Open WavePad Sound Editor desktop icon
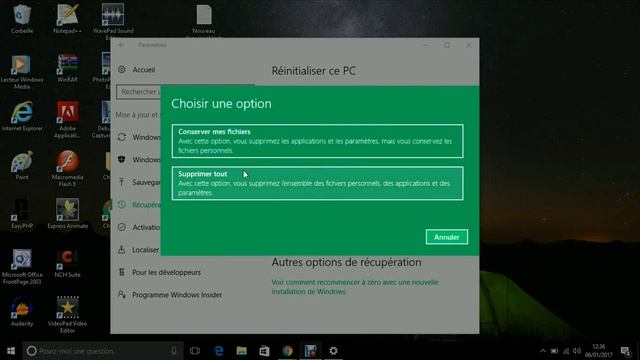This screenshot has height=360, width=640. click(x=113, y=21)
